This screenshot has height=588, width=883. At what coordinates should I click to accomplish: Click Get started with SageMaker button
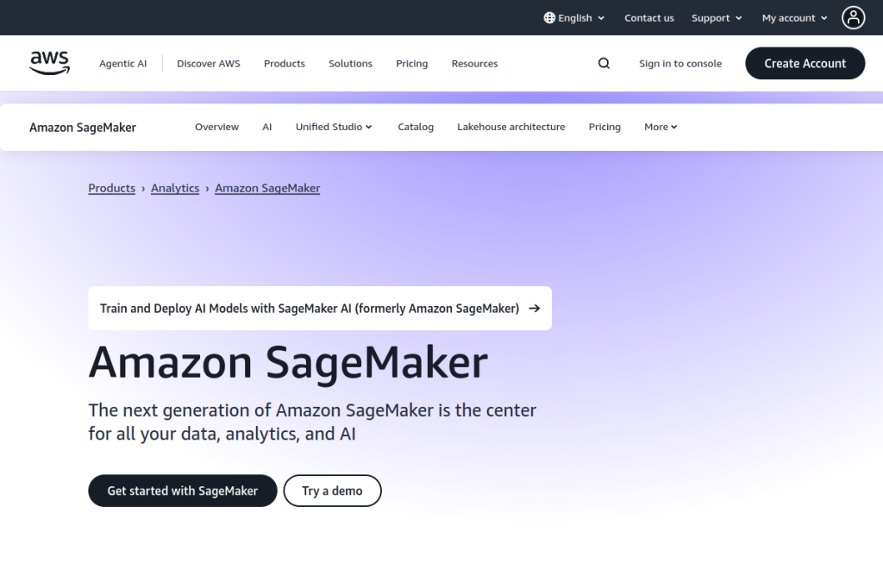coord(183,491)
